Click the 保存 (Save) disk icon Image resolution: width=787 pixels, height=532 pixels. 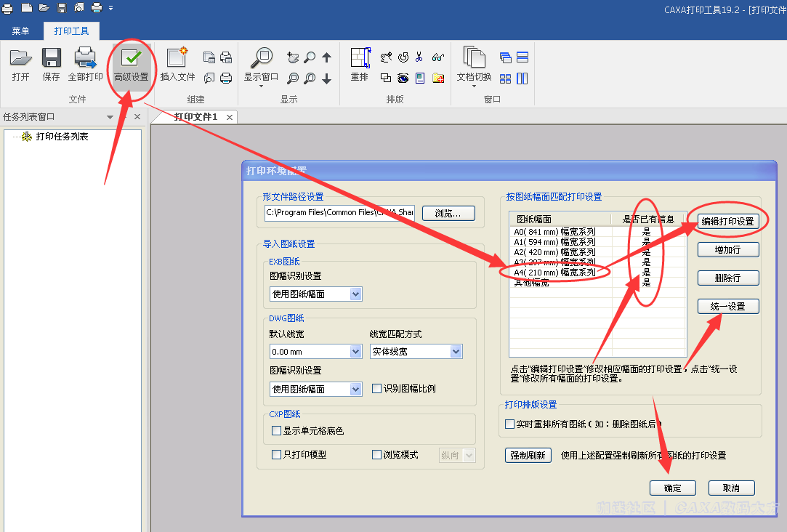pos(51,59)
